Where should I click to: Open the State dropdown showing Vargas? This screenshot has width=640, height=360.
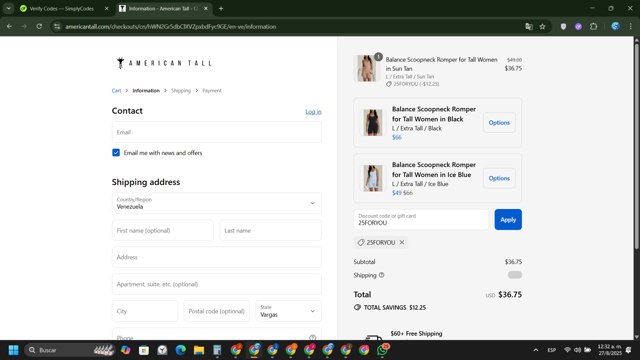[x=289, y=311]
